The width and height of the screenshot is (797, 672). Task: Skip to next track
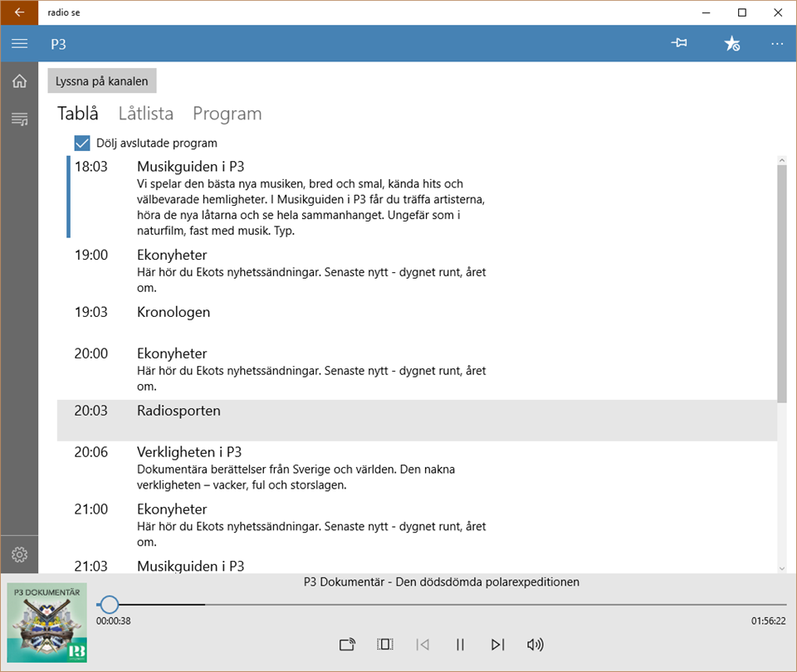pyautogui.click(x=497, y=645)
